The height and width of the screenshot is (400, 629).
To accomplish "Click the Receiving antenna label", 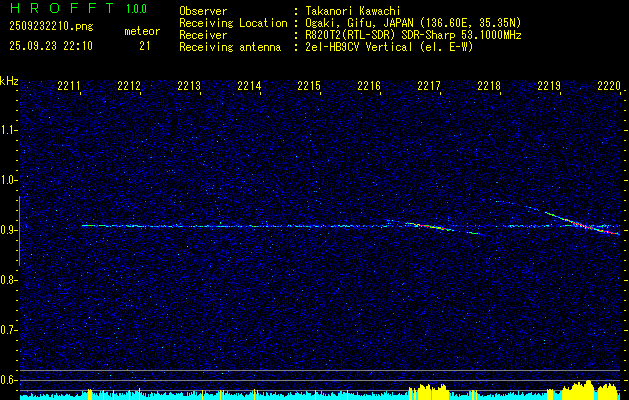I will [x=230, y=47].
